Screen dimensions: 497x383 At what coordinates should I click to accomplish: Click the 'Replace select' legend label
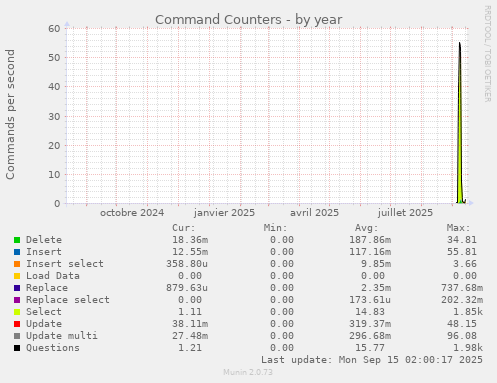[x=68, y=300]
